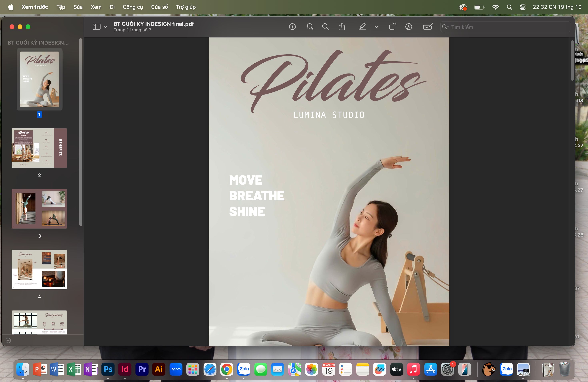Viewport: 588px width, 382px height.
Task: Launch Adobe InDesign from the Dock
Action: click(x=125, y=369)
